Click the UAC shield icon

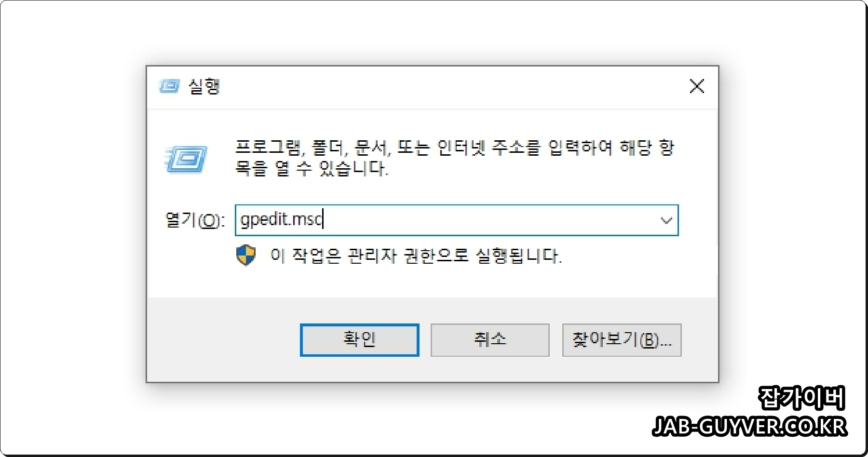point(246,255)
